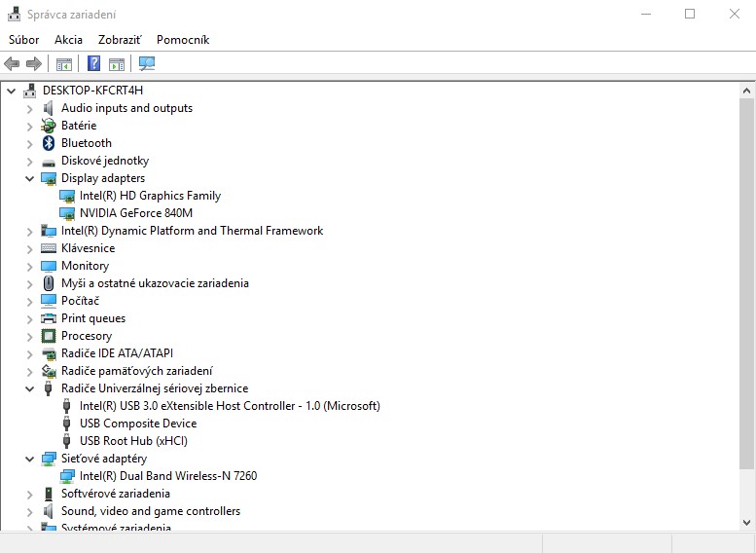Click the Diskové jednotky drive icon
Image resolution: width=756 pixels, height=553 pixels.
click(49, 163)
